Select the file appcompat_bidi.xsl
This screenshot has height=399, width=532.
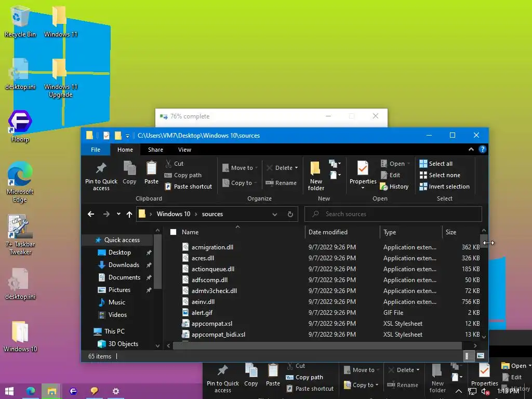(x=218, y=335)
